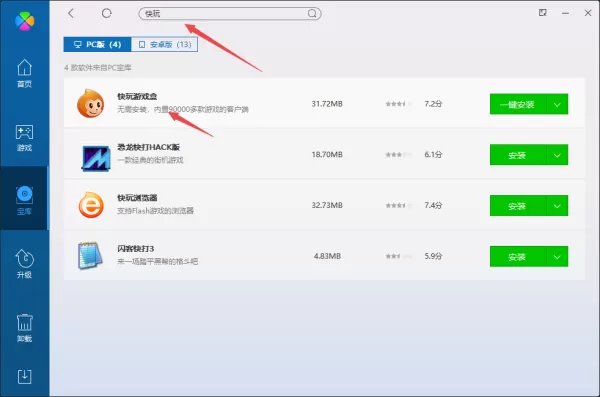
Task: Click the star rating of 快玩游戏盒
Action: 399,104
